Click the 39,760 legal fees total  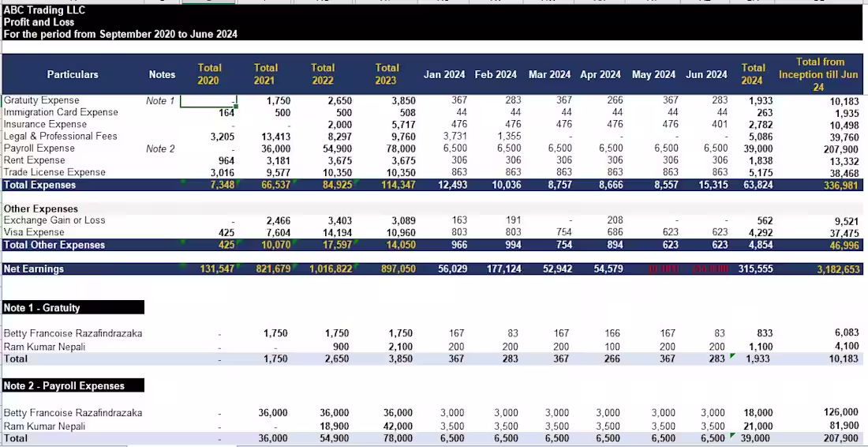tap(844, 137)
